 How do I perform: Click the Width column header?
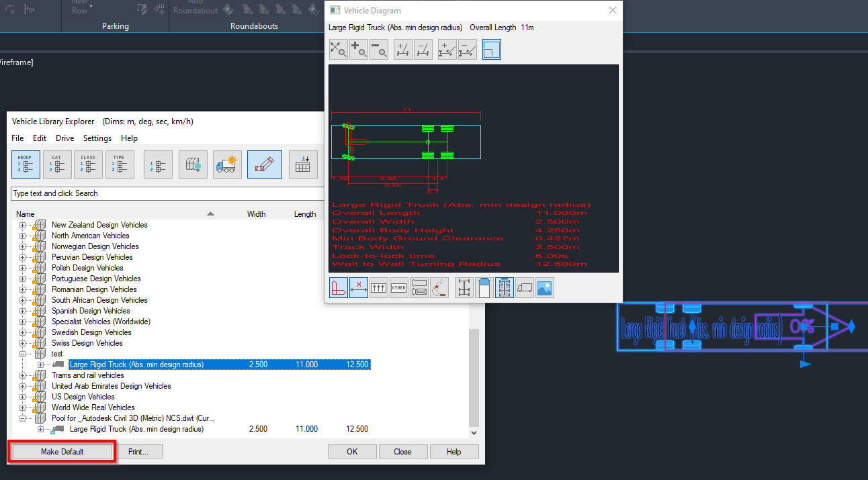[x=256, y=214]
